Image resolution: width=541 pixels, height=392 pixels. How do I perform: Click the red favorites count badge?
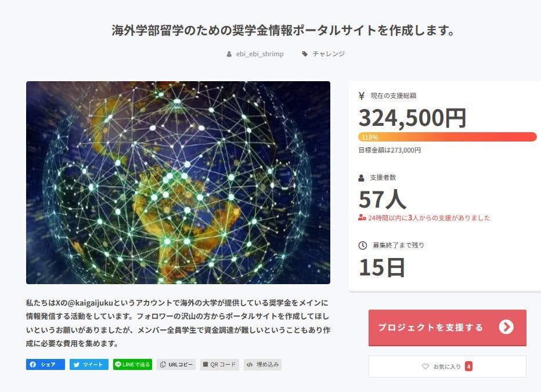pos(468,366)
